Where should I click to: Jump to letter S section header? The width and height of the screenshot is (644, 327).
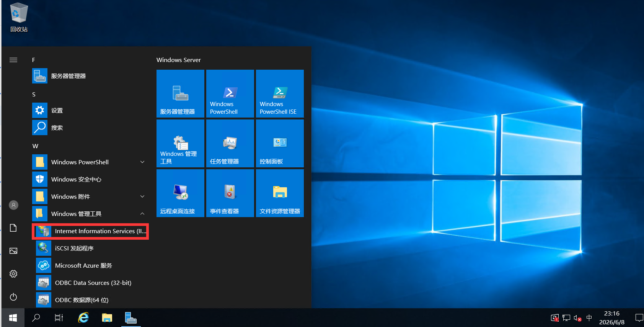34,94
